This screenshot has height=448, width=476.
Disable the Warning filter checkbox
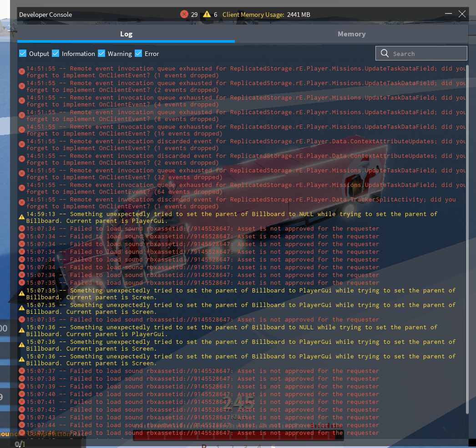tap(101, 54)
